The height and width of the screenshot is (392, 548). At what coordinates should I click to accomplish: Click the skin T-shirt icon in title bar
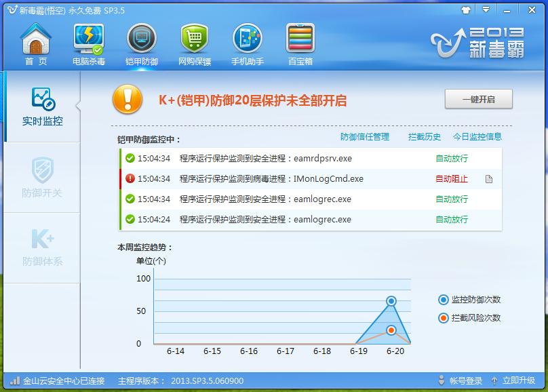pos(466,10)
